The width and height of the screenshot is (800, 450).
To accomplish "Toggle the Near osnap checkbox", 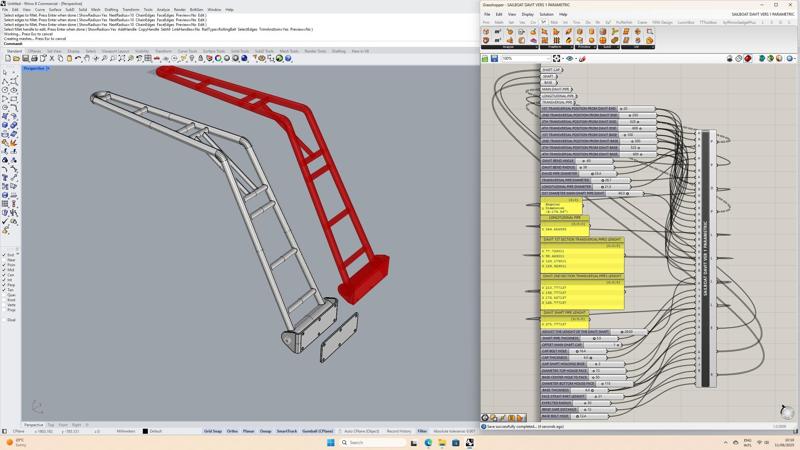I will (4, 260).
